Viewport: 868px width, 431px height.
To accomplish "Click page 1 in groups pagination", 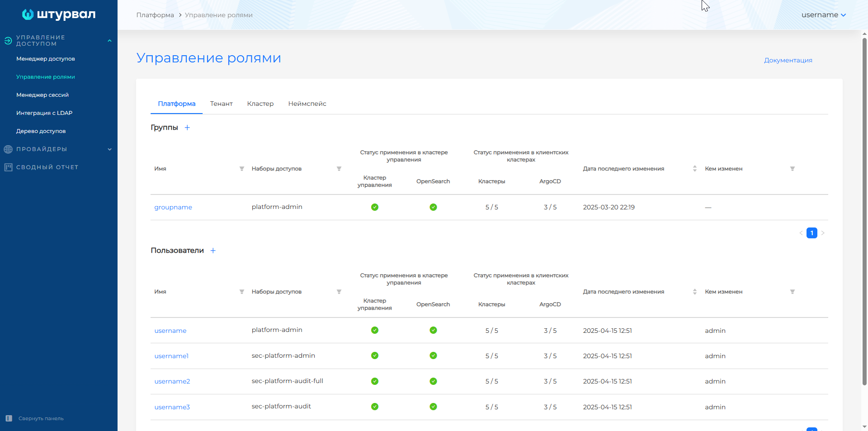I will point(811,233).
